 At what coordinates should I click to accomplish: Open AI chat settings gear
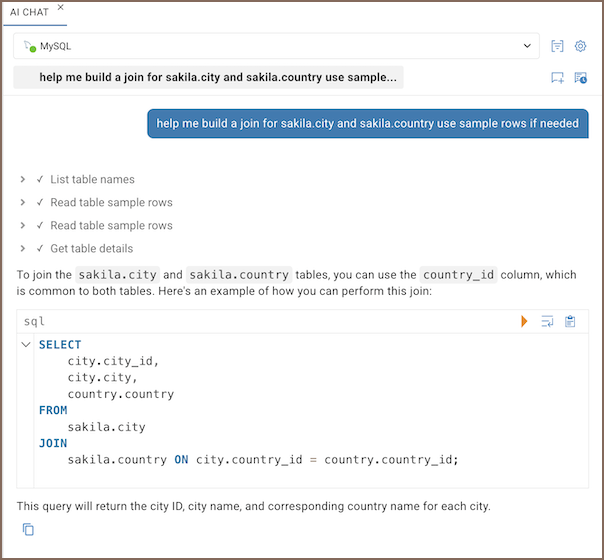click(x=581, y=46)
